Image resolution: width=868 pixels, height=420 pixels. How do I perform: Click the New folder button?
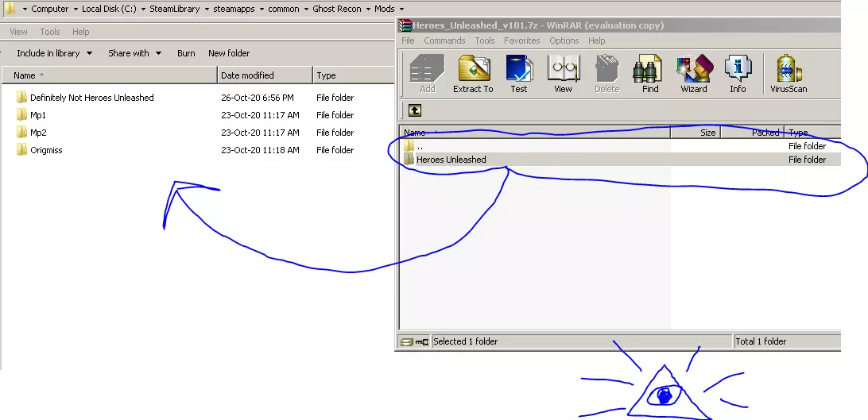pos(229,53)
